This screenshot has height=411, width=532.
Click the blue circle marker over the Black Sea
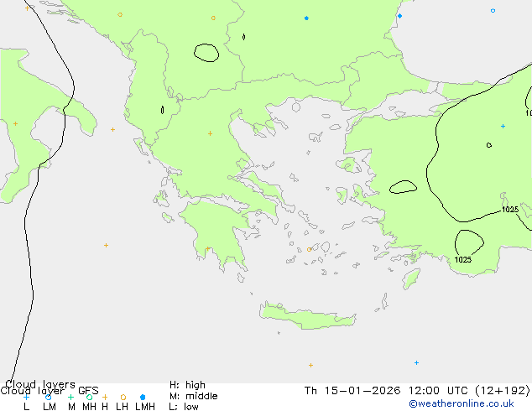pyautogui.click(x=493, y=11)
